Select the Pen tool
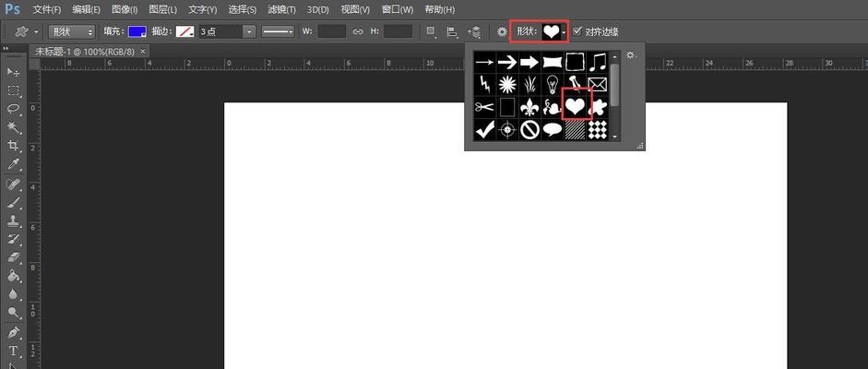868x369 pixels. pyautogui.click(x=13, y=334)
